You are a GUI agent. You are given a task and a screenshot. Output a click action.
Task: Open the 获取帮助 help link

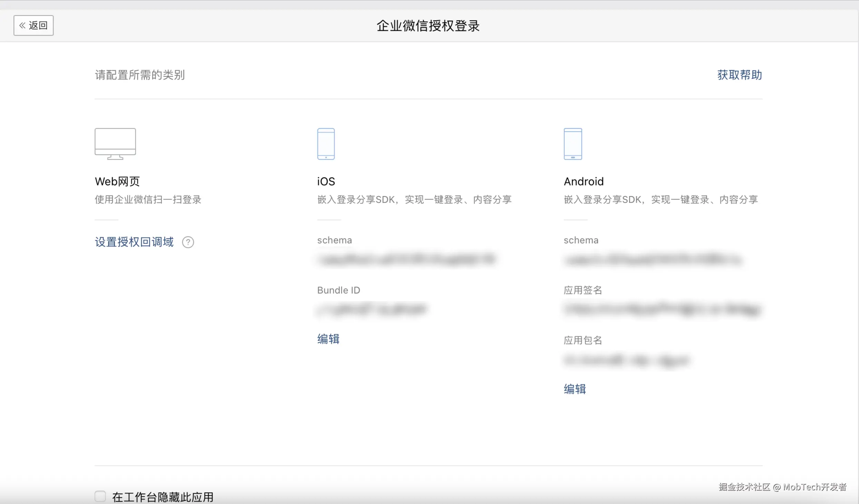point(739,75)
